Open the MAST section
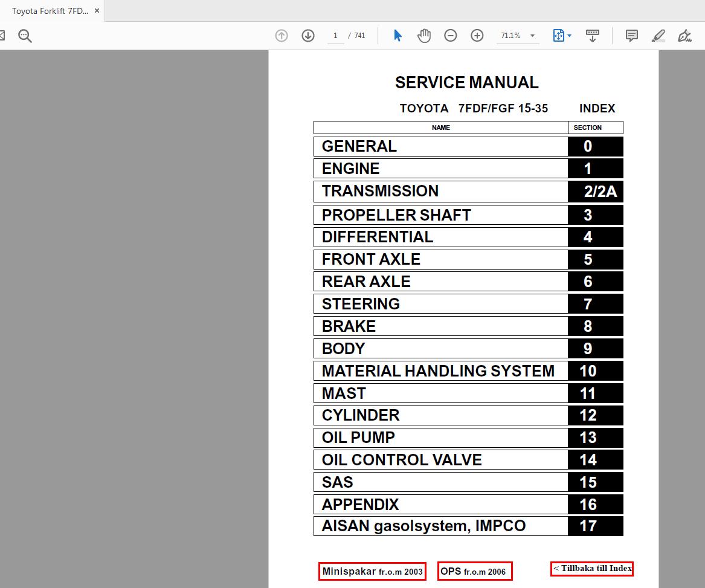705x588 pixels. (440, 393)
